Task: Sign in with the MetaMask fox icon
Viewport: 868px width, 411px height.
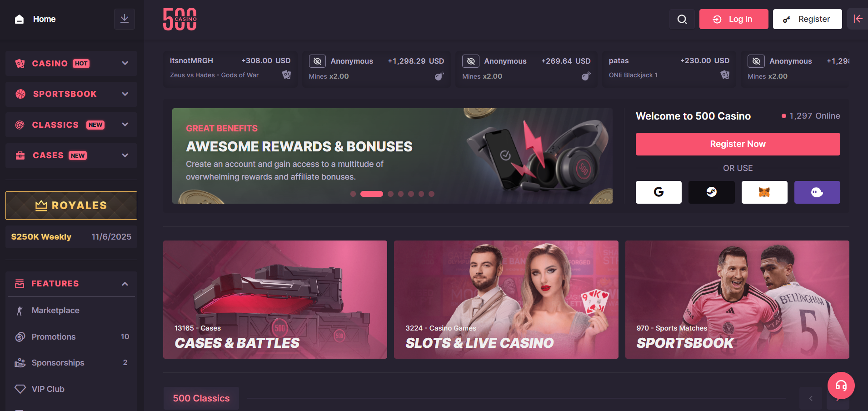Action: point(764,192)
